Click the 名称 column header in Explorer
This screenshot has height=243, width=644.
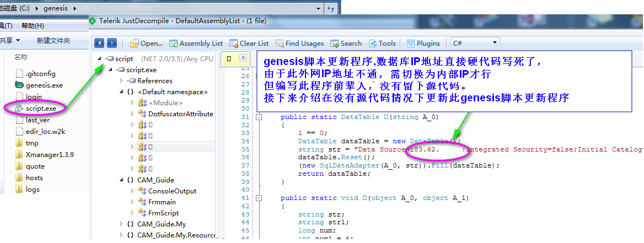(21, 57)
